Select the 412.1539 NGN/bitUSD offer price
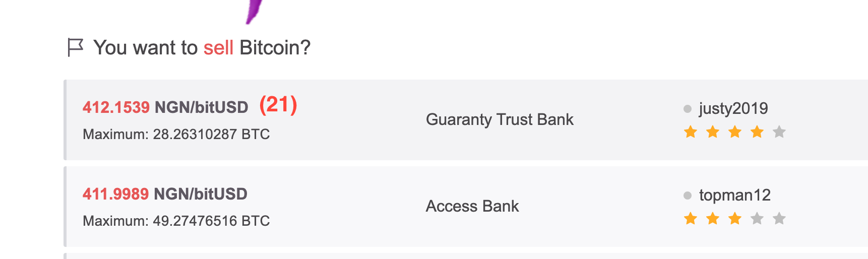The width and height of the screenshot is (868, 259). [x=165, y=107]
